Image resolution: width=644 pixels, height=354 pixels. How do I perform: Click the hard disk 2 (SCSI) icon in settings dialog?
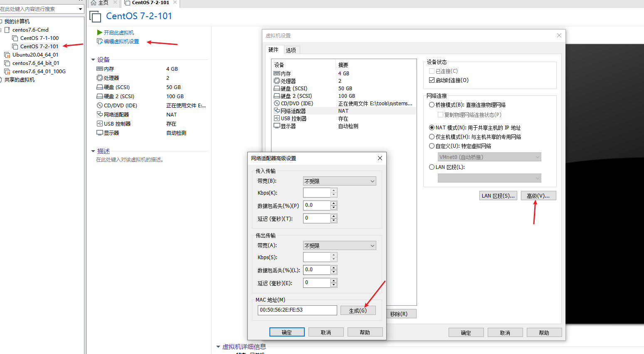(x=277, y=96)
